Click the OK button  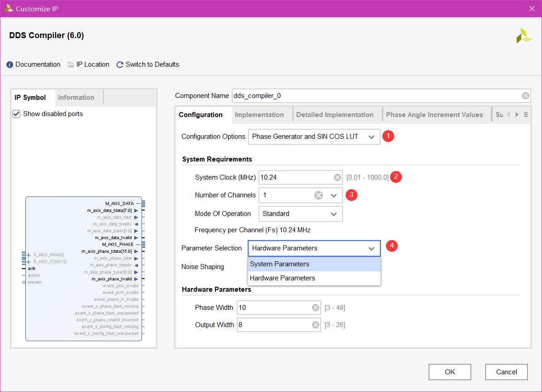(x=450, y=372)
